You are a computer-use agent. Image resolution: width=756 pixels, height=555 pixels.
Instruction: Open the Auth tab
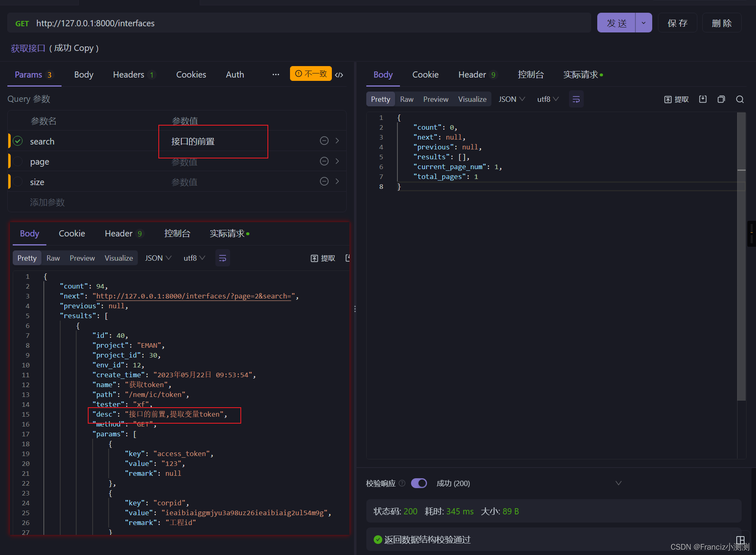[x=235, y=75]
